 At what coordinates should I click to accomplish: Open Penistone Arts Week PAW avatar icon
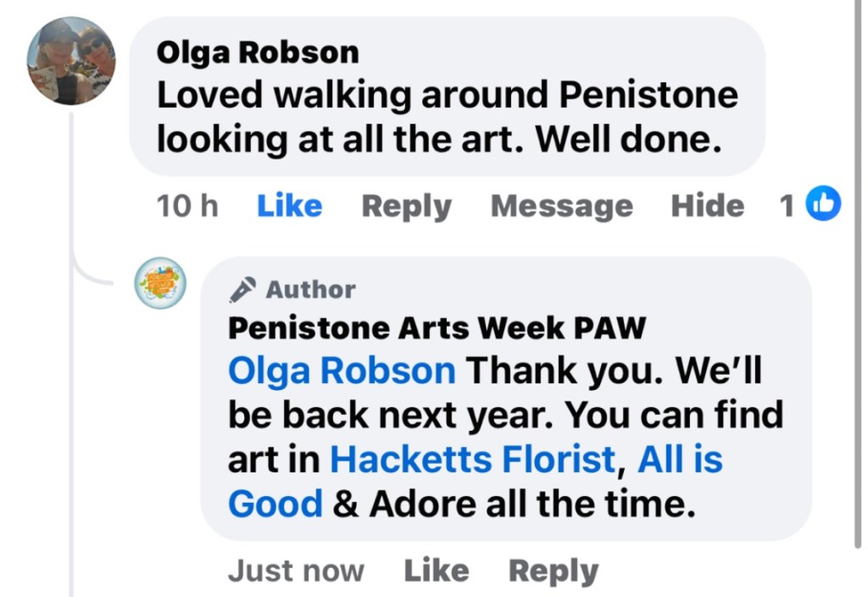161,283
